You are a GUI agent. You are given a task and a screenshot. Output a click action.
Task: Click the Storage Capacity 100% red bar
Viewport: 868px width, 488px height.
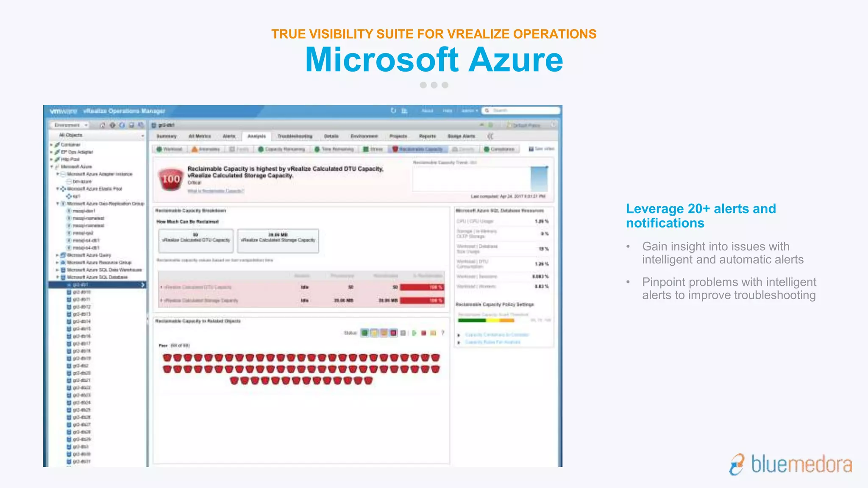pyautogui.click(x=422, y=300)
